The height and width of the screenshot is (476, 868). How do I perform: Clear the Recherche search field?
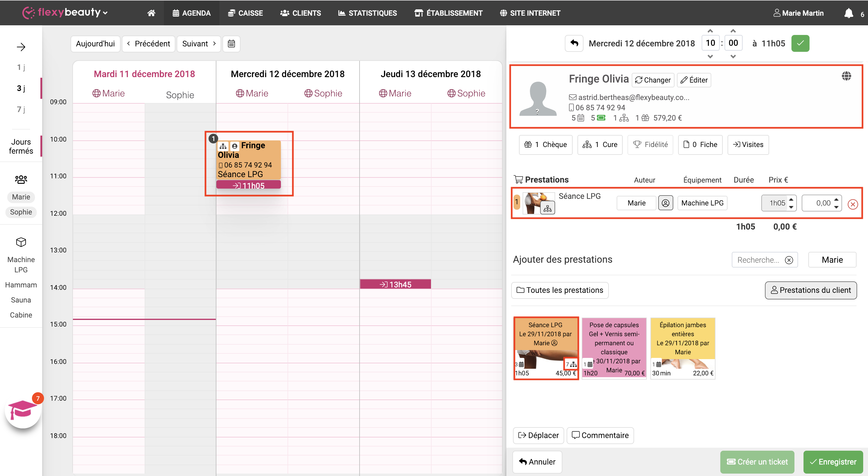point(789,260)
